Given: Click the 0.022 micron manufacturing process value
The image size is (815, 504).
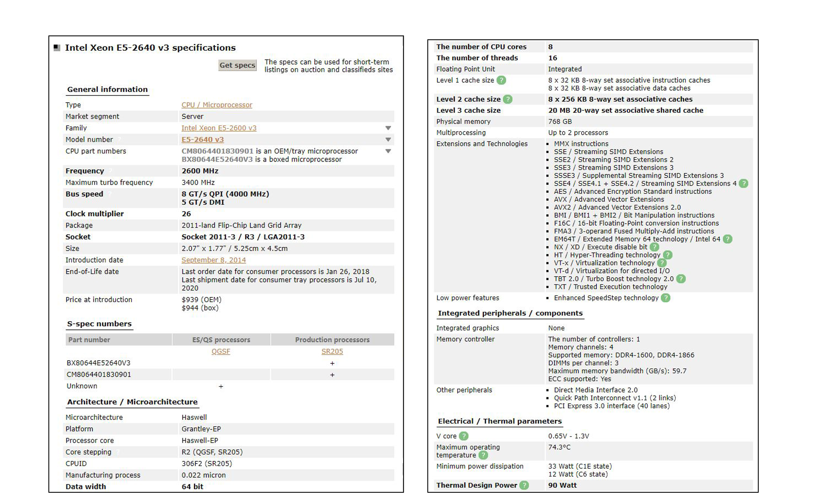Looking at the screenshot, I should [204, 475].
